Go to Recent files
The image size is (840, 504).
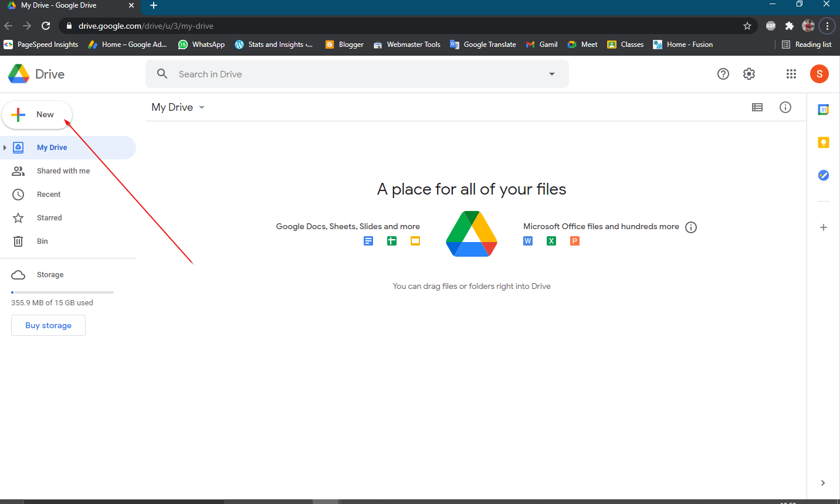tap(49, 195)
